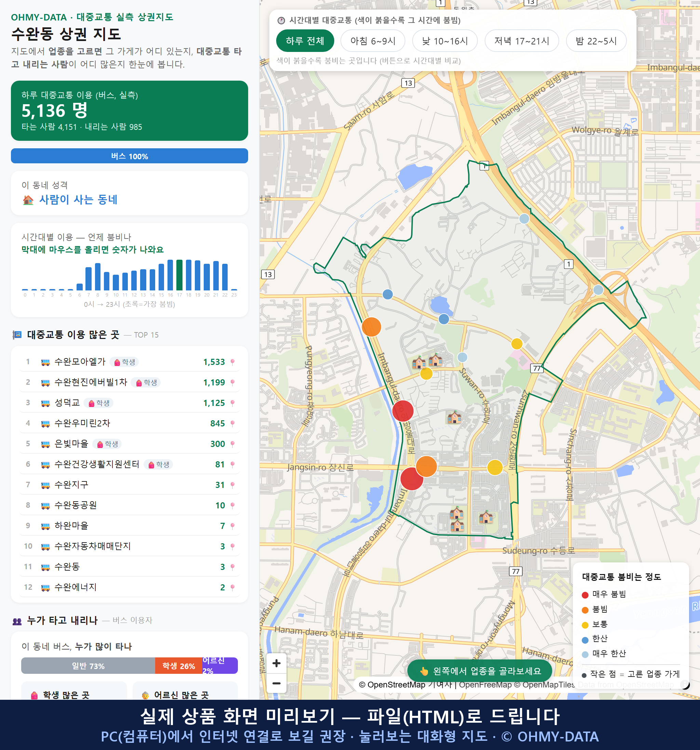
Task: Click the 일반 73% gray segment
Action: [88, 666]
